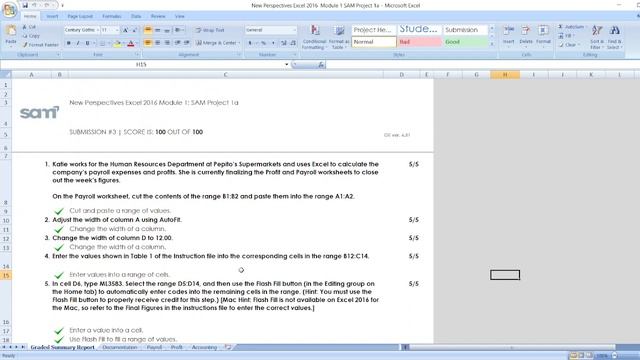Apply the Normal cell style
This screenshot has width=640, height=360.
pos(374,42)
